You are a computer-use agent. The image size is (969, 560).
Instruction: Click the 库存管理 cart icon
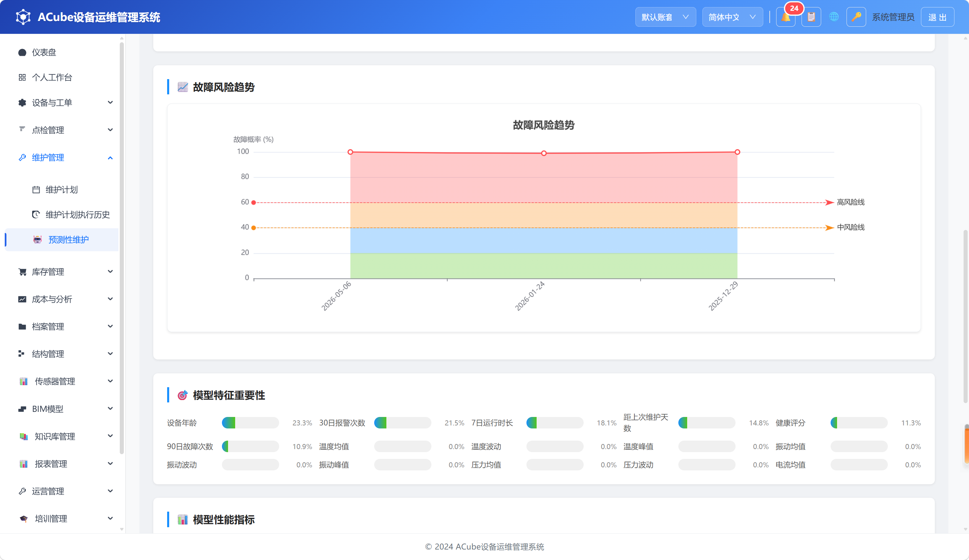(22, 272)
